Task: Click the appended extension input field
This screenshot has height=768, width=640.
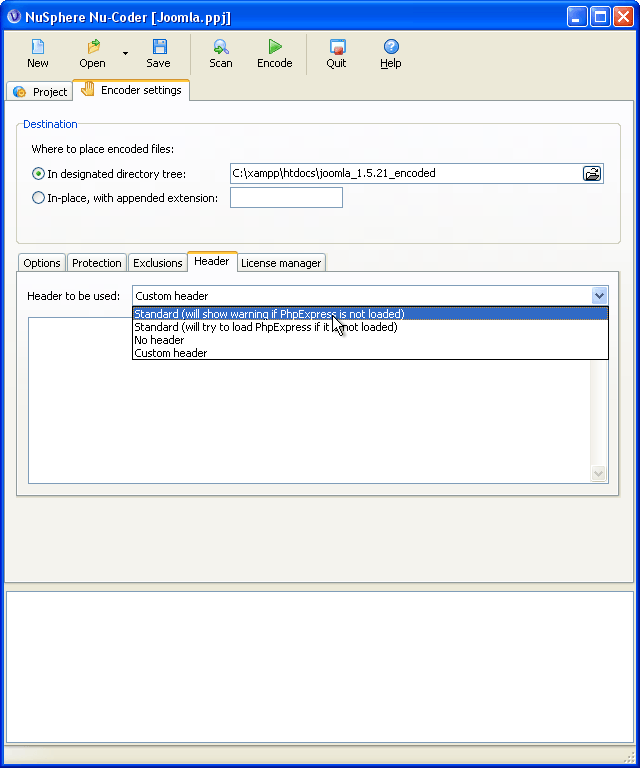Action: pyautogui.click(x=286, y=198)
